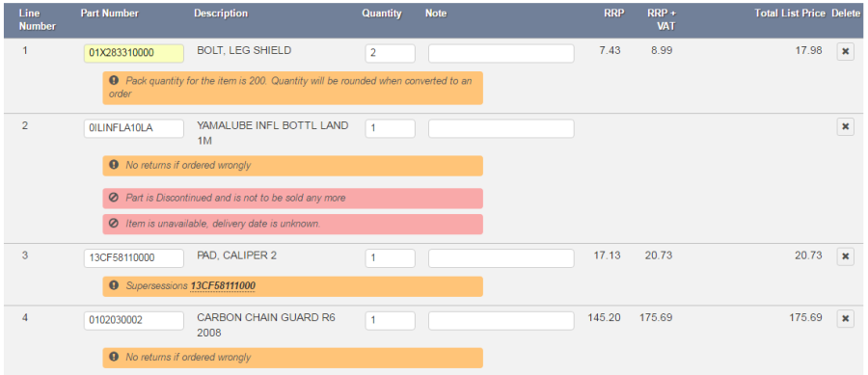Viewport: 868px width, 375px height.
Task: Focus the 0ILINFLA10LA part number field
Action: coord(134,128)
